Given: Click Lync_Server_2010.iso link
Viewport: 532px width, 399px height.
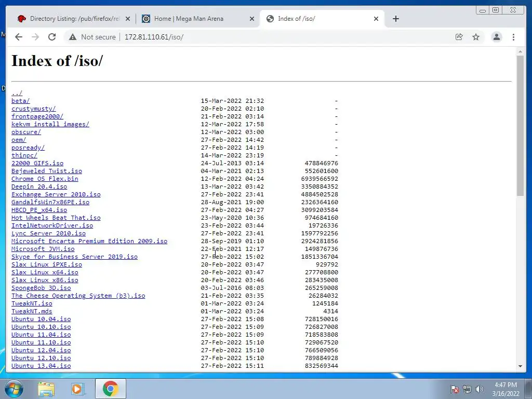Looking at the screenshot, I should pos(48,233).
